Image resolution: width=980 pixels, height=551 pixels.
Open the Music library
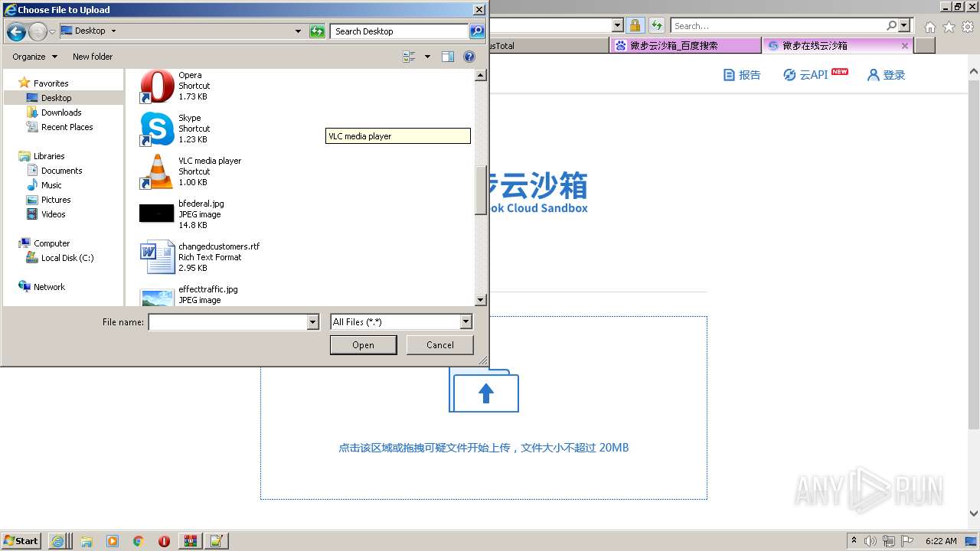(x=51, y=185)
